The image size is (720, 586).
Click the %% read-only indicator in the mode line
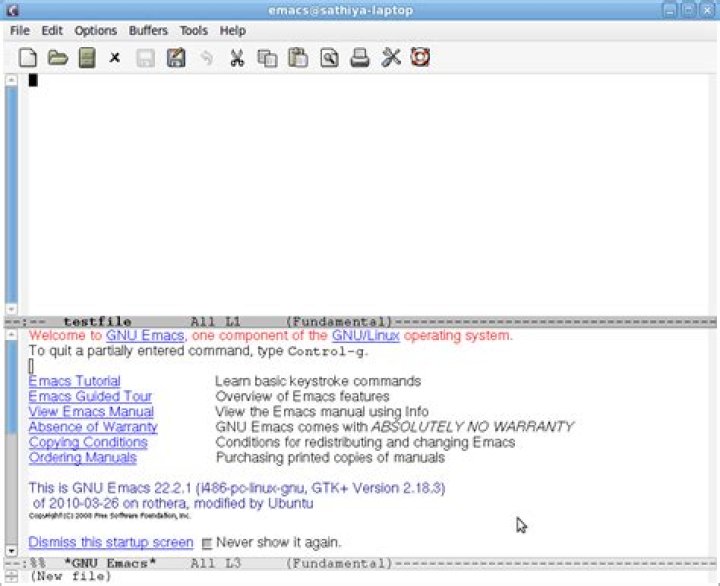[37, 563]
